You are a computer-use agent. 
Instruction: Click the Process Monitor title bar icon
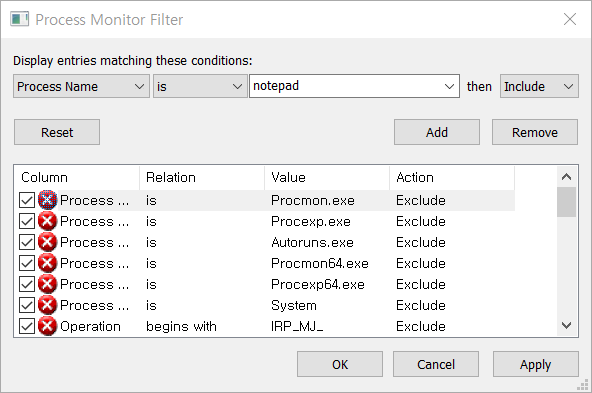coord(20,19)
